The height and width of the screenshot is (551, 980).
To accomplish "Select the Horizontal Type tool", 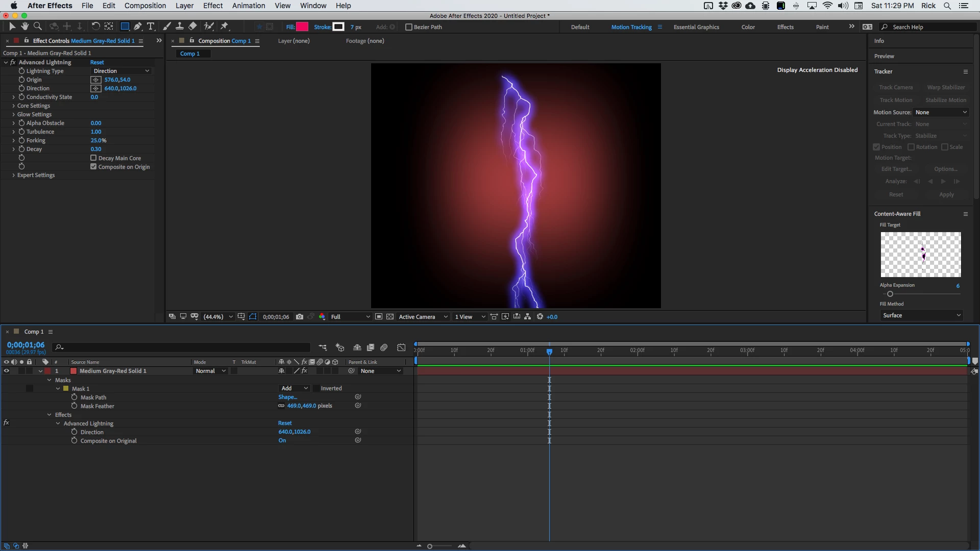I will [151, 27].
